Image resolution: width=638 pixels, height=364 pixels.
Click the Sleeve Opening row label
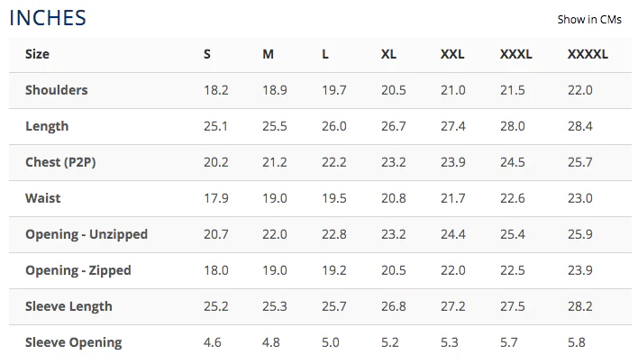click(x=74, y=342)
